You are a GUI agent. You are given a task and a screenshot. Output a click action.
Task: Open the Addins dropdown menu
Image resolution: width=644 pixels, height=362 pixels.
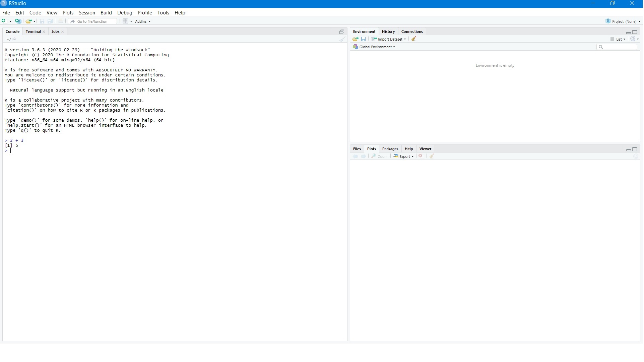(x=142, y=21)
